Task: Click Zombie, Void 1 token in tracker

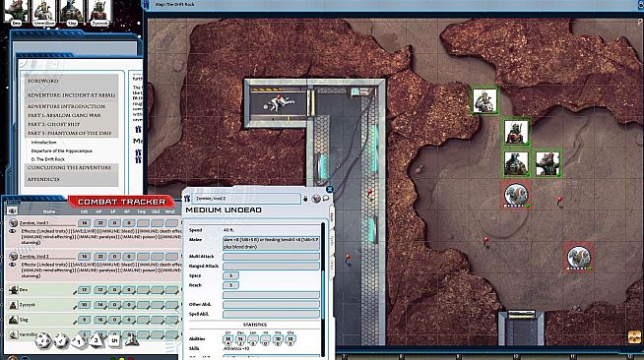Action: (13, 222)
